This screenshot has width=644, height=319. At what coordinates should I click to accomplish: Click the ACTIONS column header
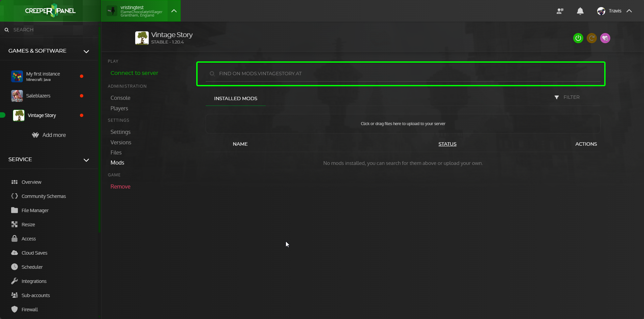pyautogui.click(x=586, y=144)
